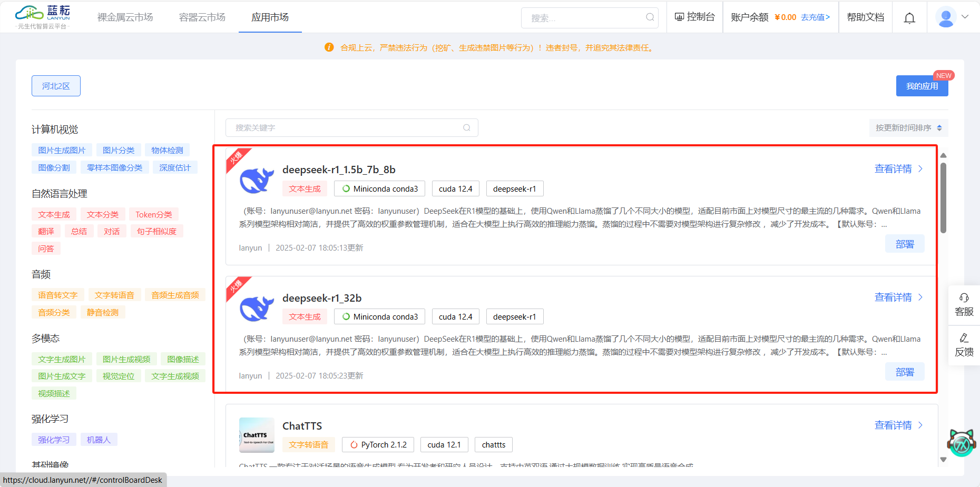Screen dimensions: 980x487
Task: View details of ChatTTS
Action: (898, 425)
